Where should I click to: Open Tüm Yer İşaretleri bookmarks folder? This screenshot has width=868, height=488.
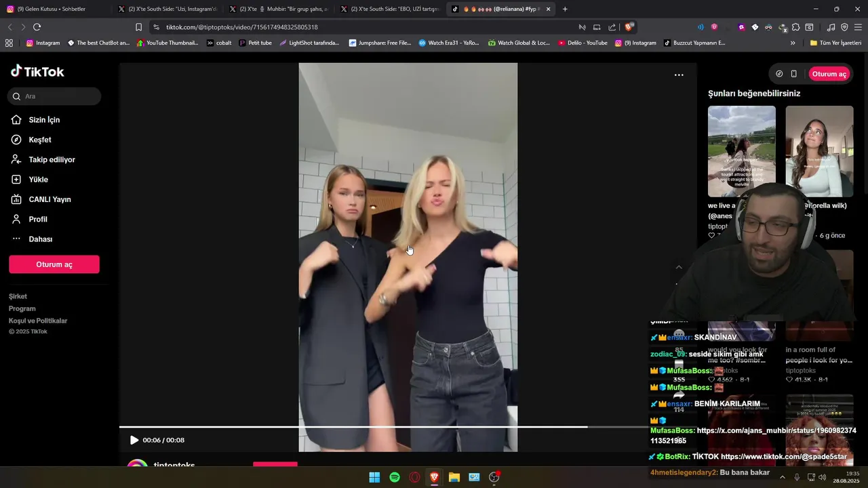[835, 43]
